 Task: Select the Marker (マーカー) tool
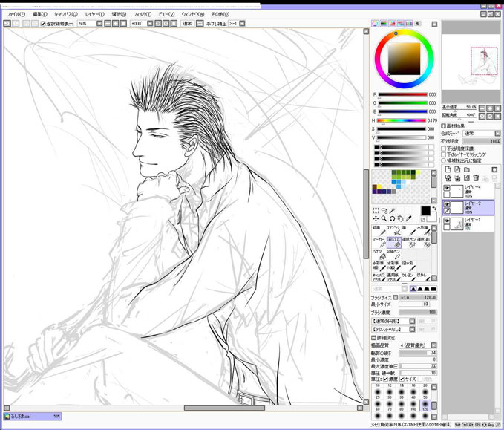click(x=378, y=242)
